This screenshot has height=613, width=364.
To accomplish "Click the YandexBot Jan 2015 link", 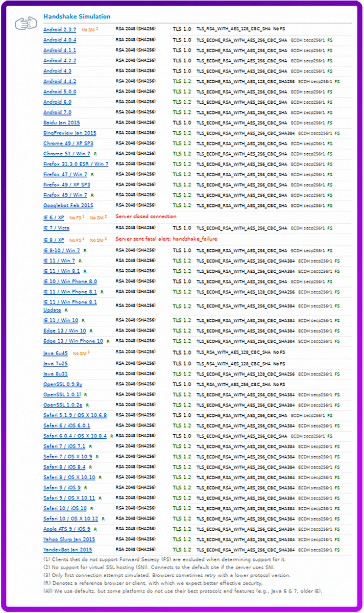I will [67, 550].
